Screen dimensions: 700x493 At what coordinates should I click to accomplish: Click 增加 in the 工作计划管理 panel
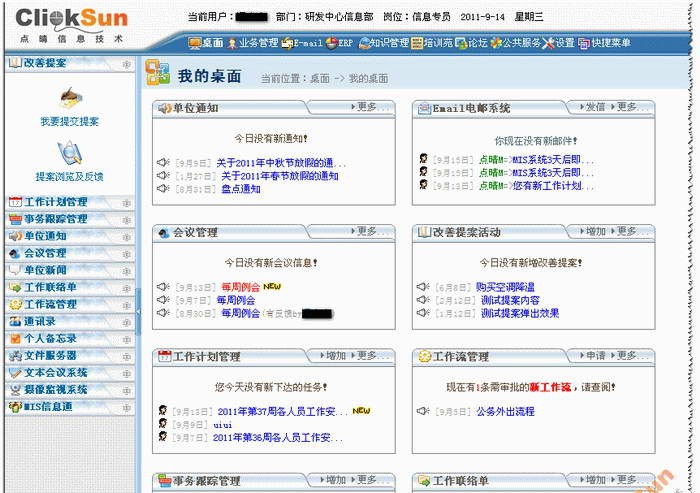point(333,355)
